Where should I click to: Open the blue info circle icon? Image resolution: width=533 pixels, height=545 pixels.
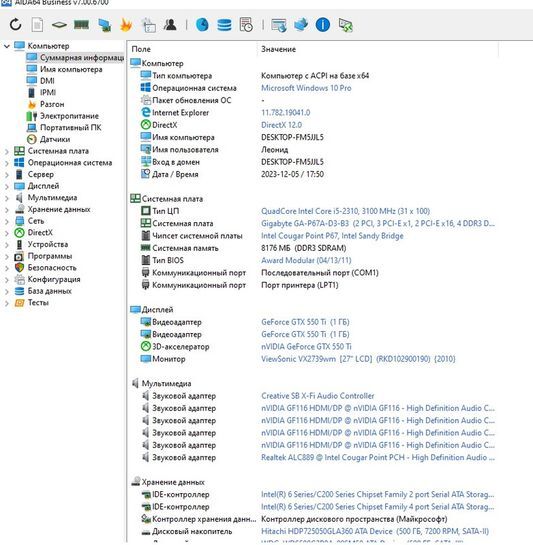pyautogui.click(x=323, y=25)
